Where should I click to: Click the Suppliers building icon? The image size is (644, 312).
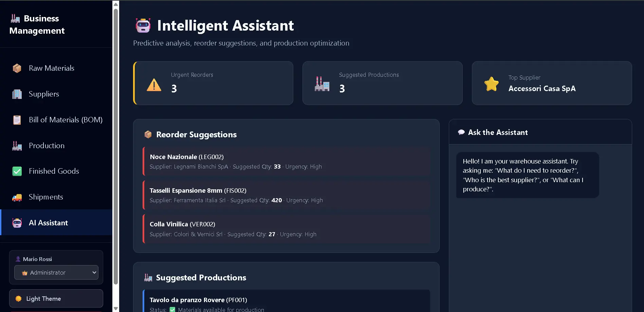(17, 94)
